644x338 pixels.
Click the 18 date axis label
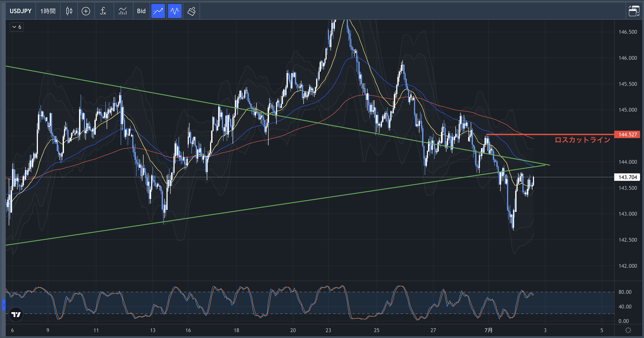click(237, 330)
